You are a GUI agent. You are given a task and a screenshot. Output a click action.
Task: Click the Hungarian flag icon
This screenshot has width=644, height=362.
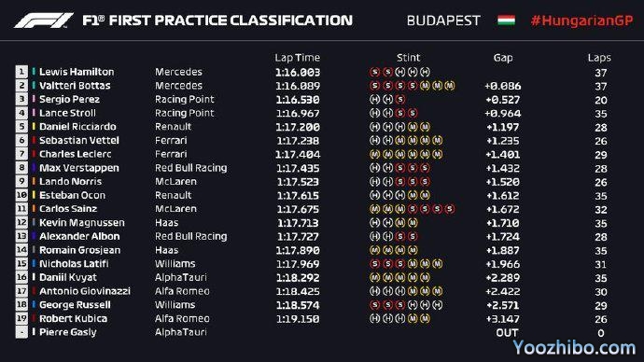point(506,21)
